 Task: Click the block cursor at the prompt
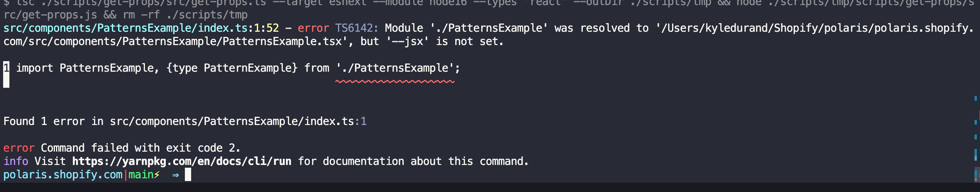coord(188,174)
